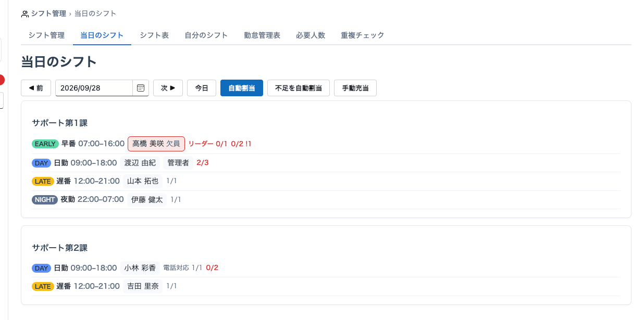The width and height of the screenshot is (644, 320).
Task: Click the NIGHT shift badge
Action: click(x=45, y=200)
